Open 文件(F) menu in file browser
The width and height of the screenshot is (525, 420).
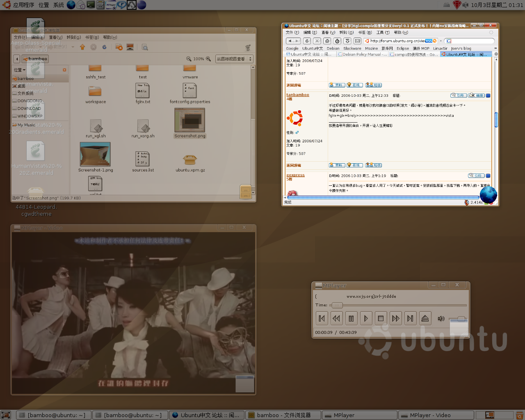20,37
